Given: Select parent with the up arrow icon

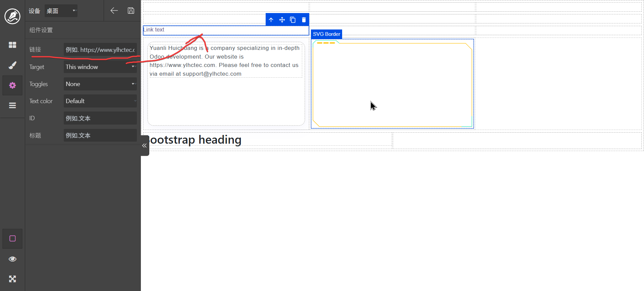Looking at the screenshot, I should [x=271, y=20].
